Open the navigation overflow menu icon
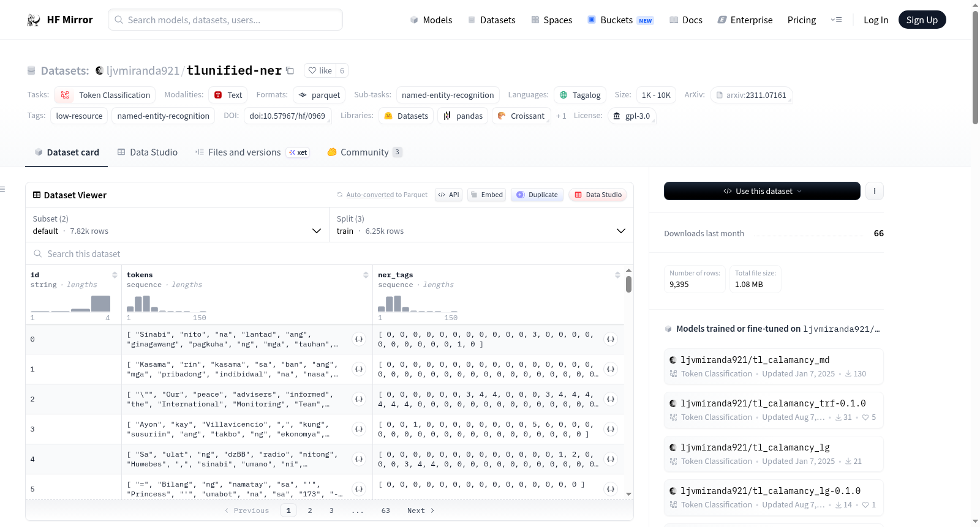The width and height of the screenshot is (980, 527). point(836,20)
